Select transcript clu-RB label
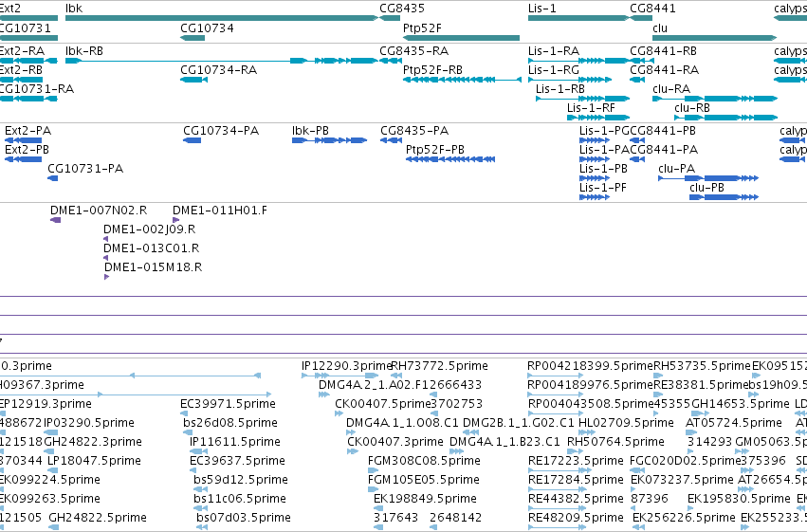The height and width of the screenshot is (532, 807). point(692,108)
